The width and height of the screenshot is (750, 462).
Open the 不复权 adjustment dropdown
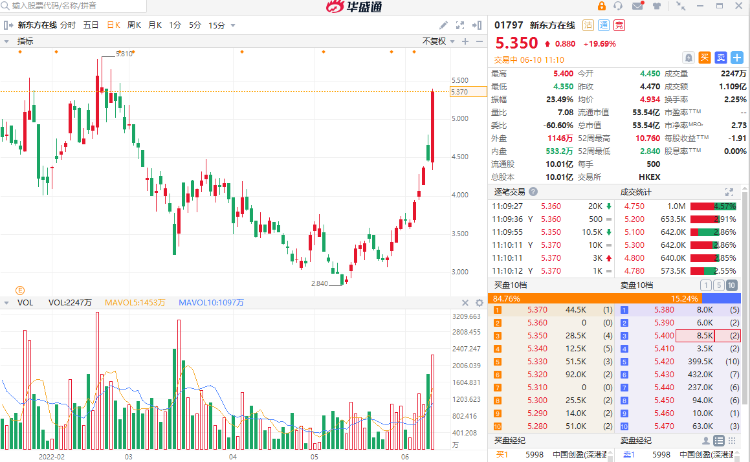pyautogui.click(x=438, y=42)
